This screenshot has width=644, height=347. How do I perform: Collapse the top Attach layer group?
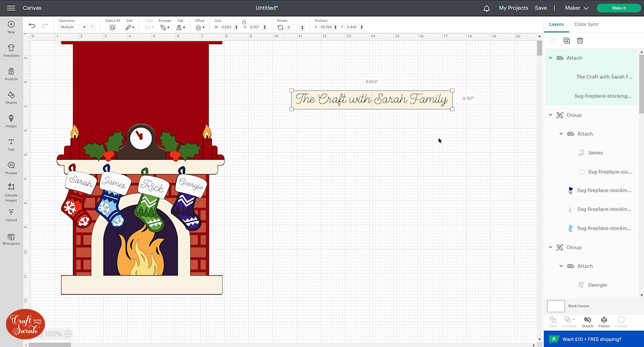tap(550, 58)
